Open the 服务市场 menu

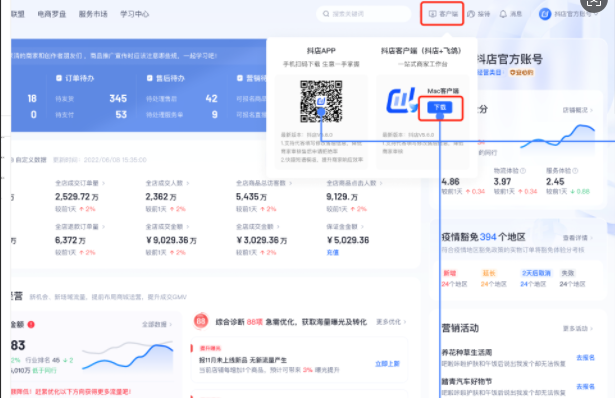93,14
